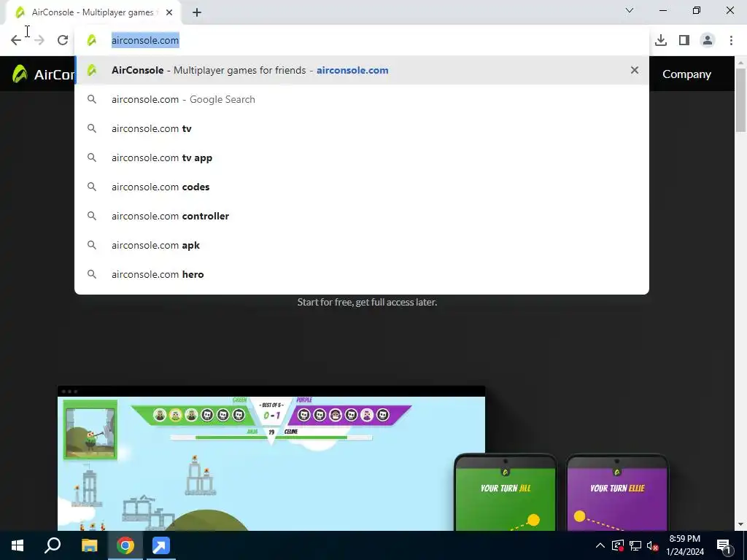This screenshot has height=560, width=747.
Task: Go back with the browser back arrow
Action: pyautogui.click(x=16, y=40)
